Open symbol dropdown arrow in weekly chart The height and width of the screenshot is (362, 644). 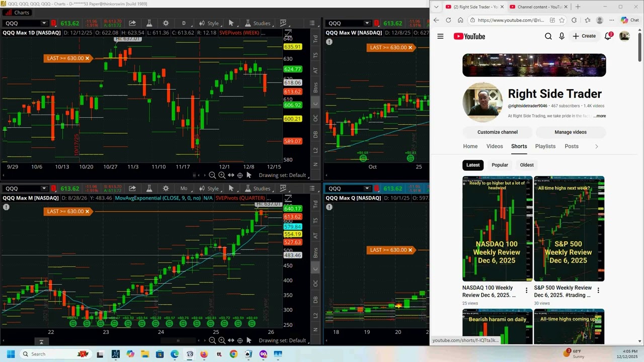(x=367, y=23)
